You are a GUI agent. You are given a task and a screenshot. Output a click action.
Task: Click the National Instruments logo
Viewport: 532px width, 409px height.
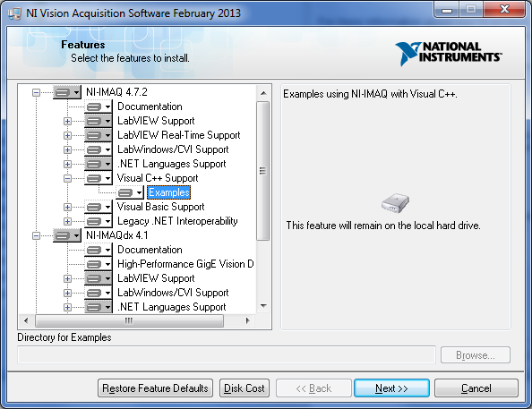pyautogui.click(x=449, y=53)
